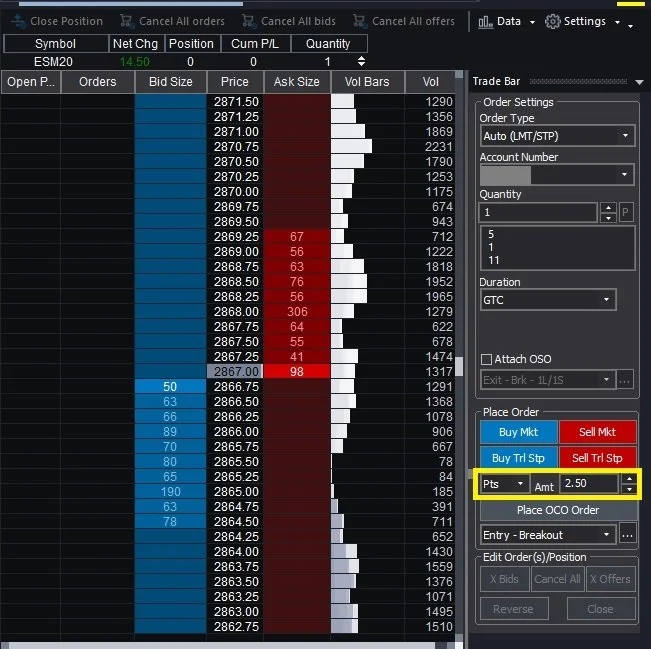Image resolution: width=651 pixels, height=649 pixels.
Task: Click volume value 2231 at 2870.75
Action: [x=438, y=147]
